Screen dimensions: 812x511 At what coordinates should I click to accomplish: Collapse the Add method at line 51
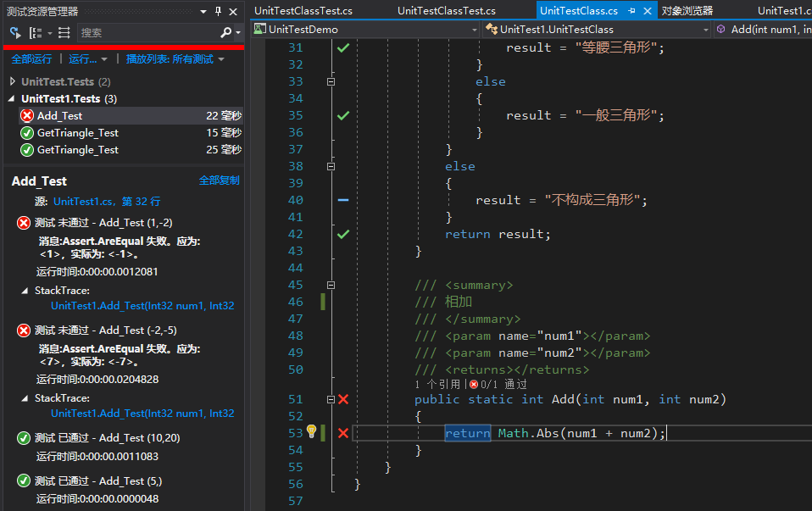[331, 399]
